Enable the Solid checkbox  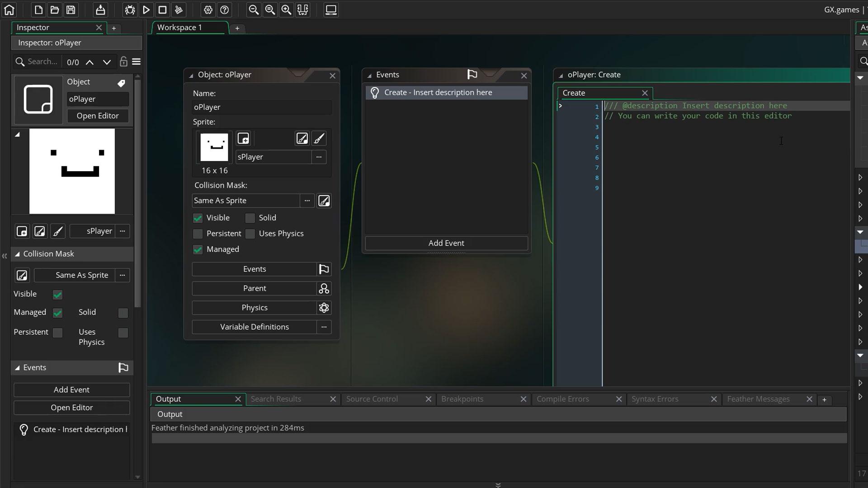[x=250, y=218]
